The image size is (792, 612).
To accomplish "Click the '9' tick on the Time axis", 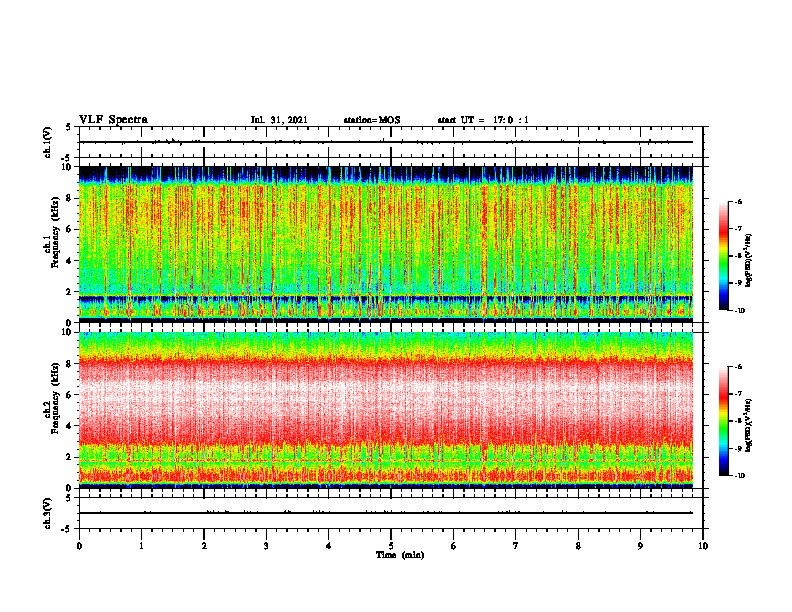I will [x=640, y=546].
